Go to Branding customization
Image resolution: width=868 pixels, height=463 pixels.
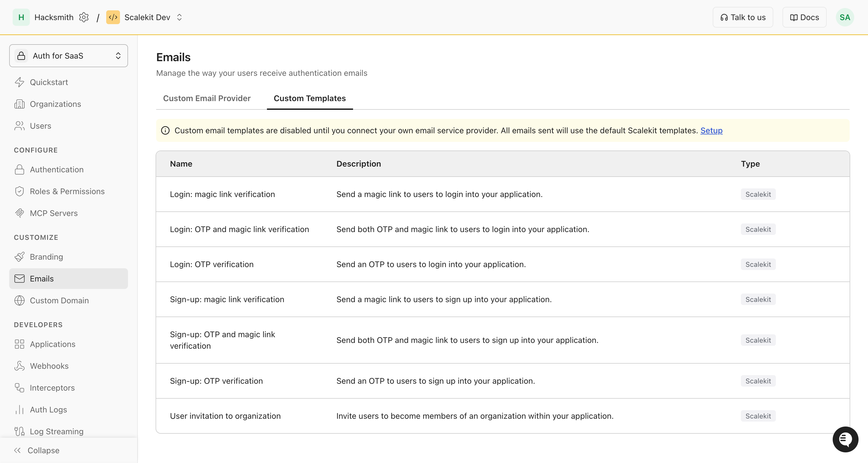pos(68,256)
